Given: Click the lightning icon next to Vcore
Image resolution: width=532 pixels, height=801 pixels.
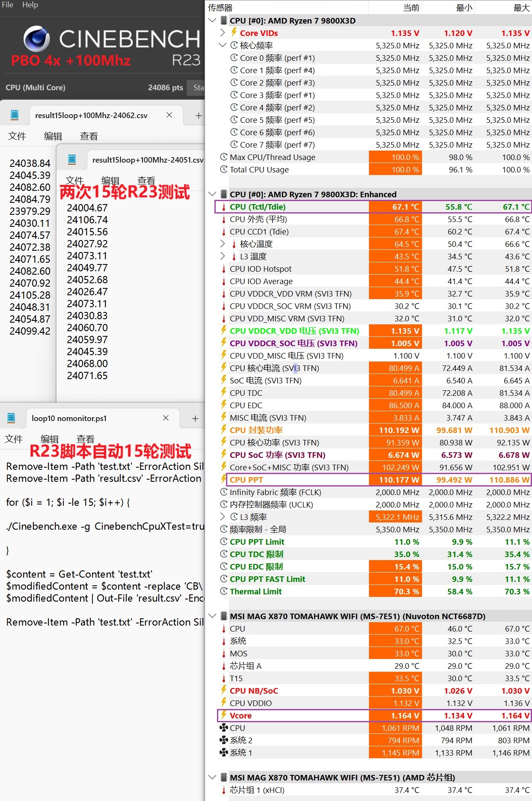Looking at the screenshot, I should click(223, 715).
